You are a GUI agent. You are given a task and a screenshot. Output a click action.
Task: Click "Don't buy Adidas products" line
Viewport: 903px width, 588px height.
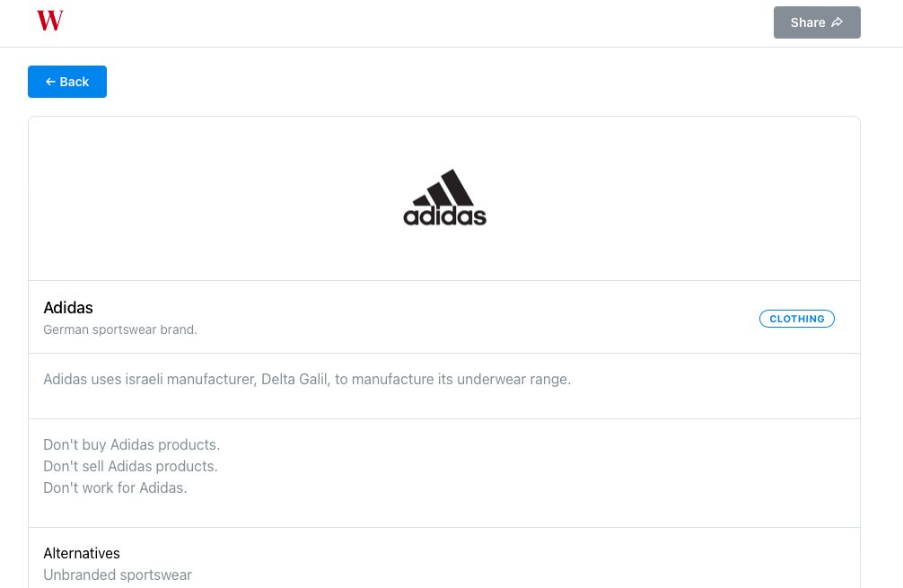(x=132, y=444)
